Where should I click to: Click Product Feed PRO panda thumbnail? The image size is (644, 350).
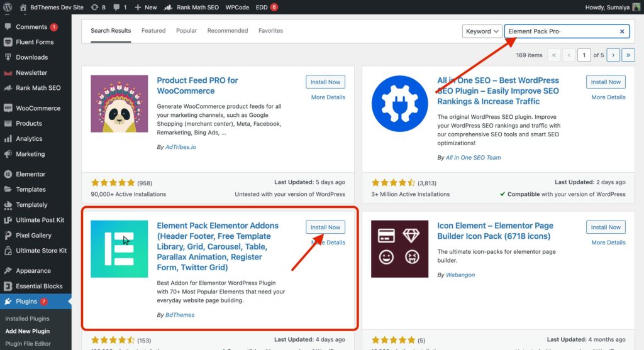pos(119,104)
